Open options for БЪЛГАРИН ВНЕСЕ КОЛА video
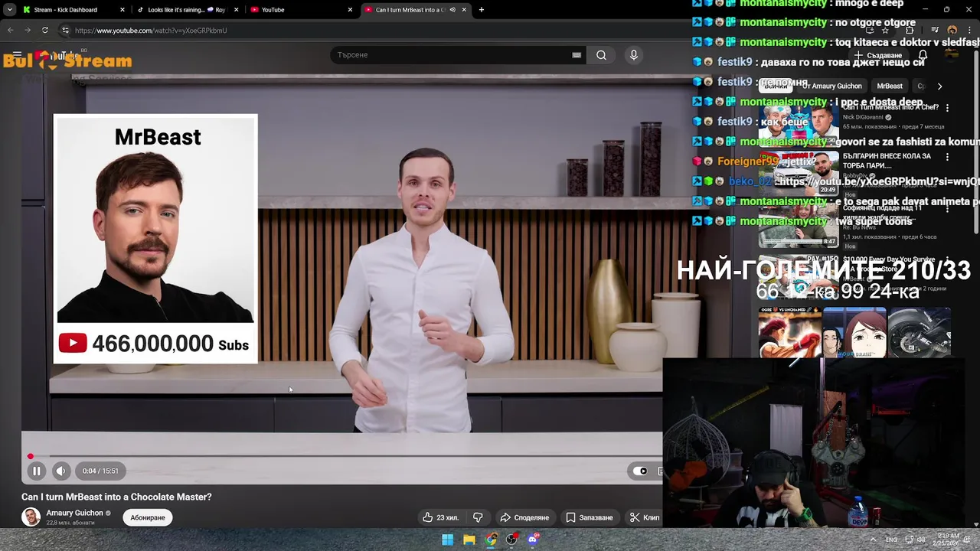Image resolution: width=980 pixels, height=551 pixels. (x=947, y=157)
